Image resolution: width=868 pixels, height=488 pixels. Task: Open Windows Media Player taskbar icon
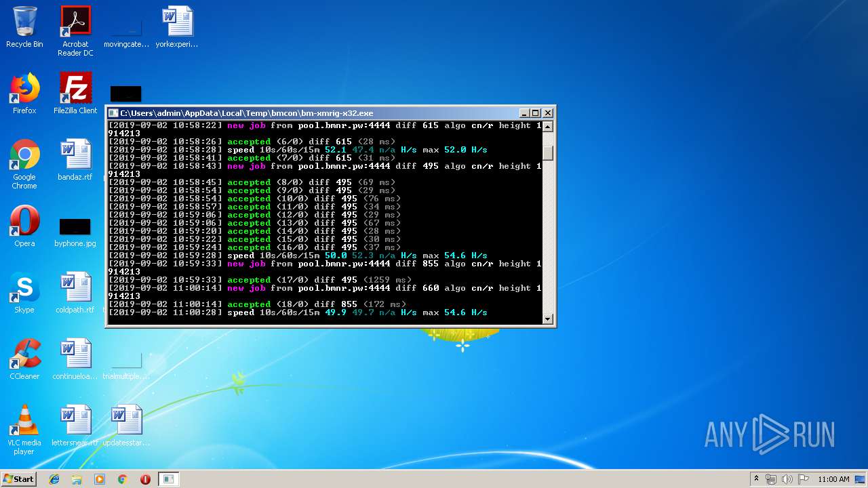click(x=100, y=479)
